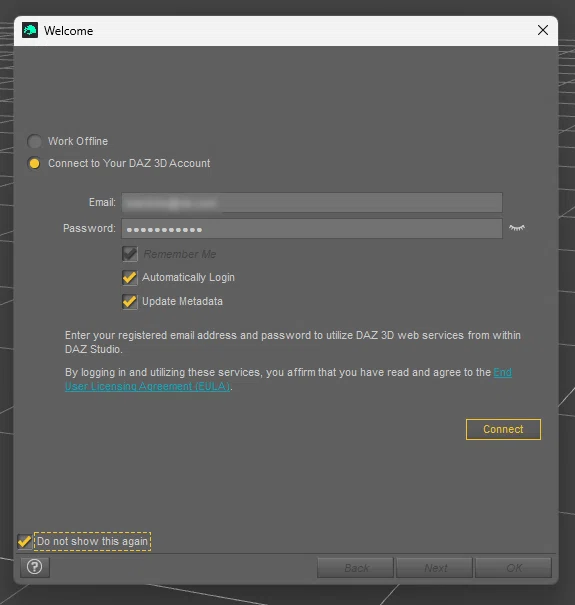Toggle the Automatically Login checkbox
This screenshot has width=575, height=605.
130,277
